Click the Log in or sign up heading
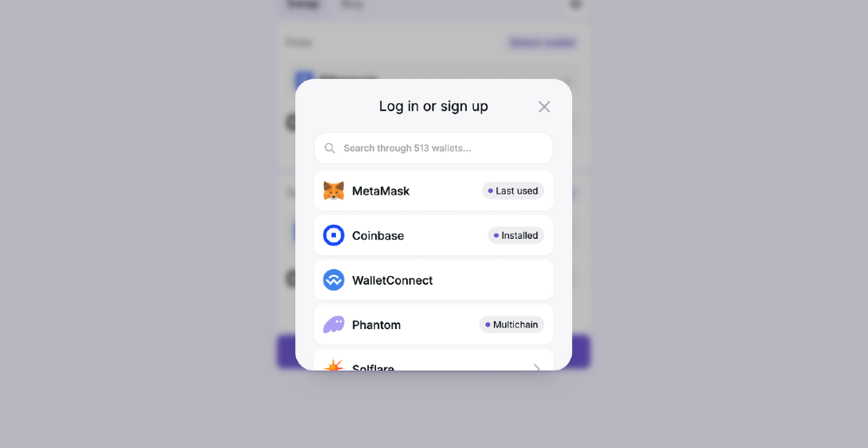The height and width of the screenshot is (448, 868). [x=433, y=106]
